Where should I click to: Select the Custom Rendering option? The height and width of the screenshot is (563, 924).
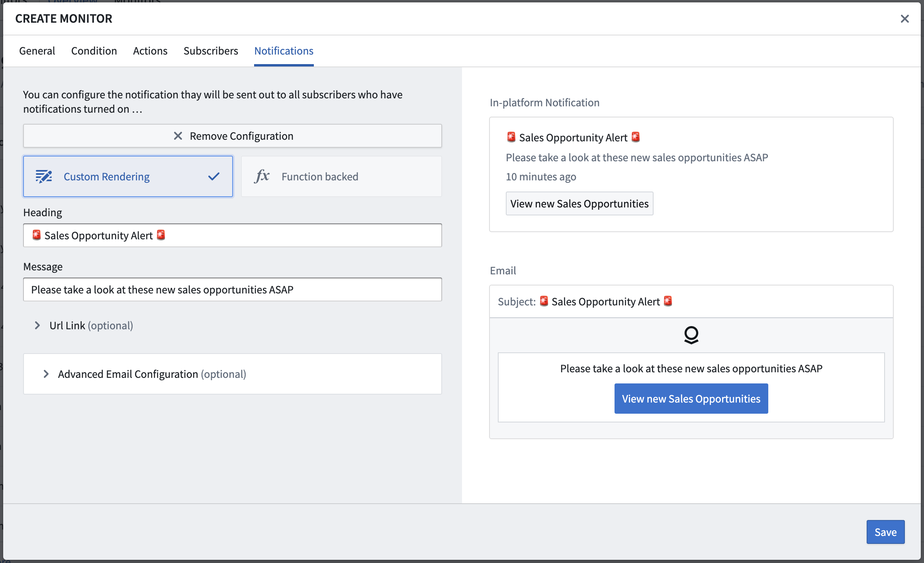point(128,176)
